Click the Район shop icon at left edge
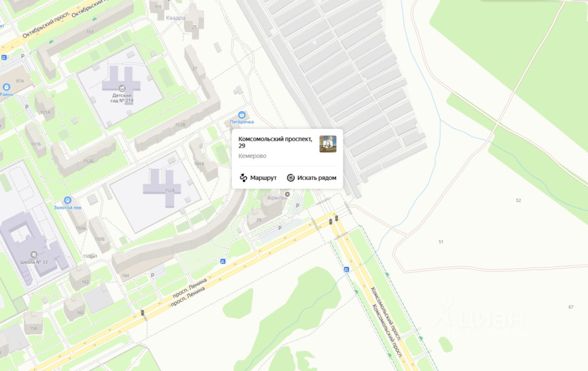Screen dimensions: 588x371 6,87
